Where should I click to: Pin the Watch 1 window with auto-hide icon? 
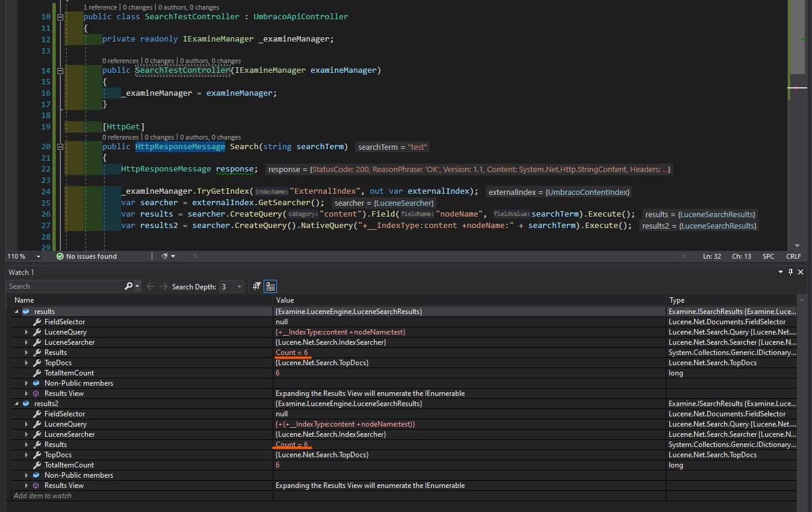pyautogui.click(x=790, y=273)
